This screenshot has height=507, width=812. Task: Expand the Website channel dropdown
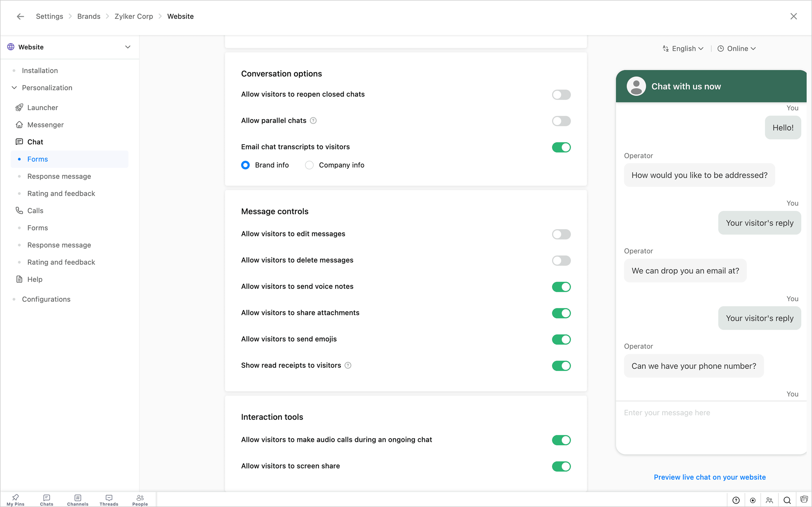pos(128,47)
